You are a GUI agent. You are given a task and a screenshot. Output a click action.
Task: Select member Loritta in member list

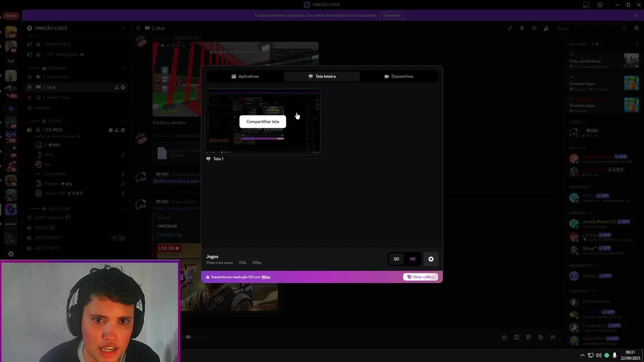click(604, 237)
